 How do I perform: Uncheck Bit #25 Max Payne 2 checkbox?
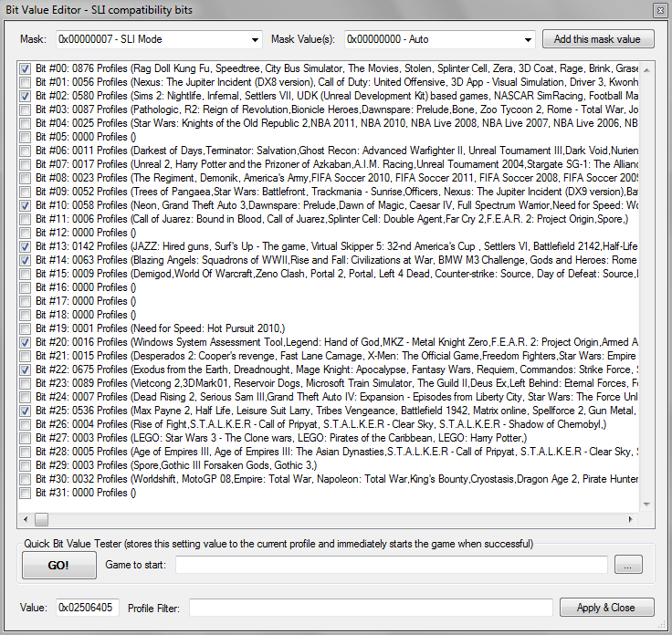click(26, 411)
